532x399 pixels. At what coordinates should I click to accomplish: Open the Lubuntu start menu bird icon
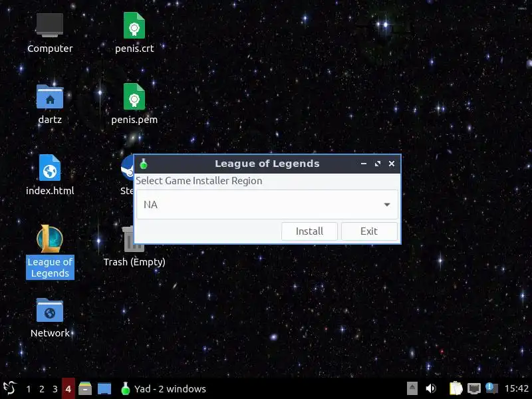point(10,388)
